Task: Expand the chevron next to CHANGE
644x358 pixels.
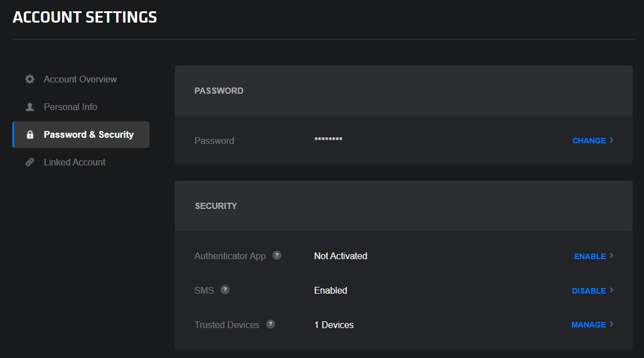Action: click(611, 140)
